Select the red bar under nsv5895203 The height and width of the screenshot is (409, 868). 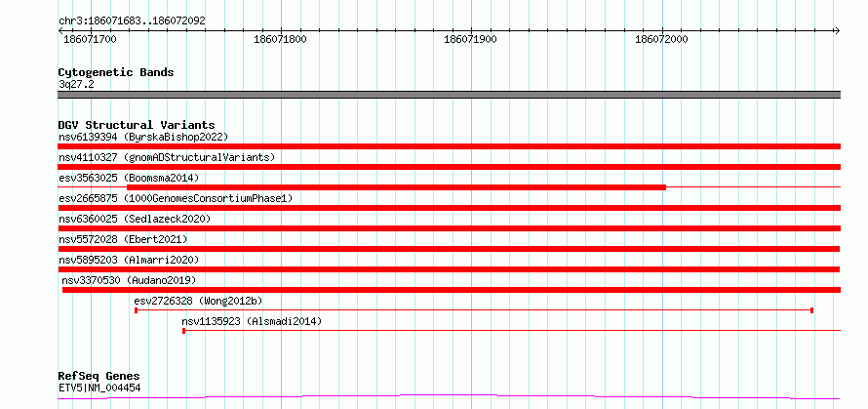(x=449, y=269)
